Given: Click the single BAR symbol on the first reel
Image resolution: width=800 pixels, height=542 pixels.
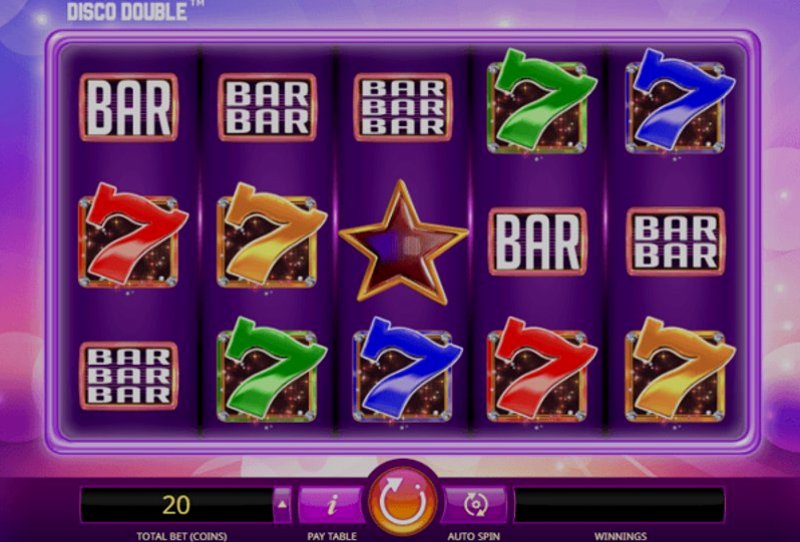Looking at the screenshot, I should pos(129,107).
